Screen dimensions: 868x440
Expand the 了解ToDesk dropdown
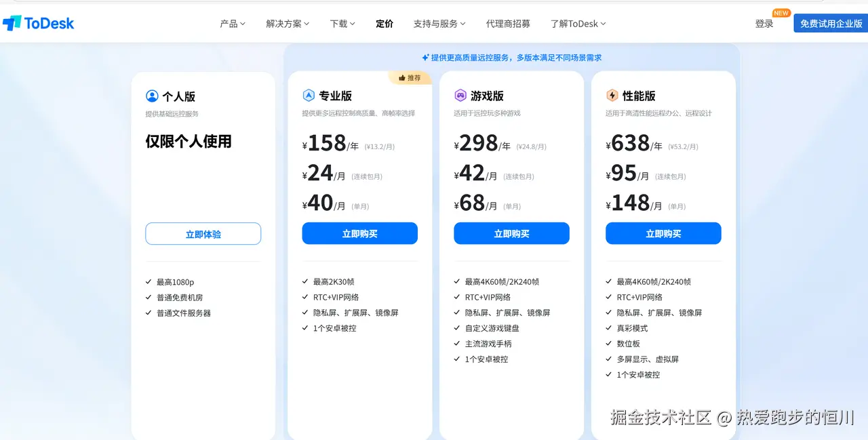pyautogui.click(x=577, y=23)
